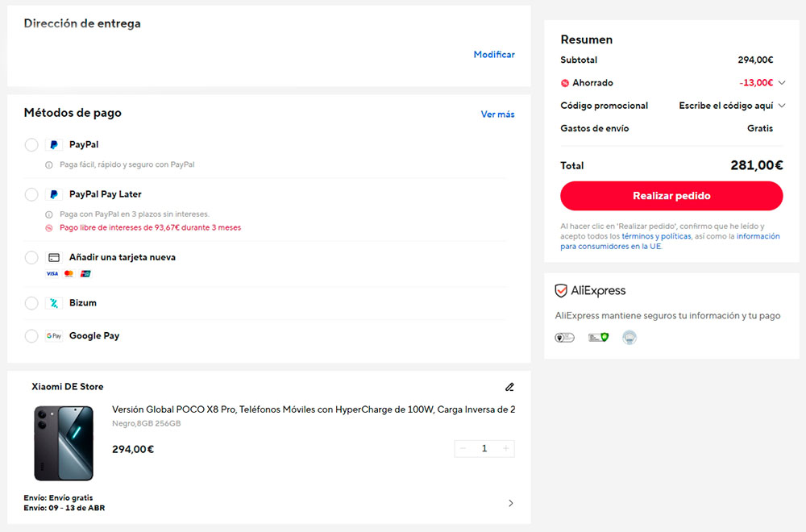Open the Ver más payment options

[x=497, y=114]
